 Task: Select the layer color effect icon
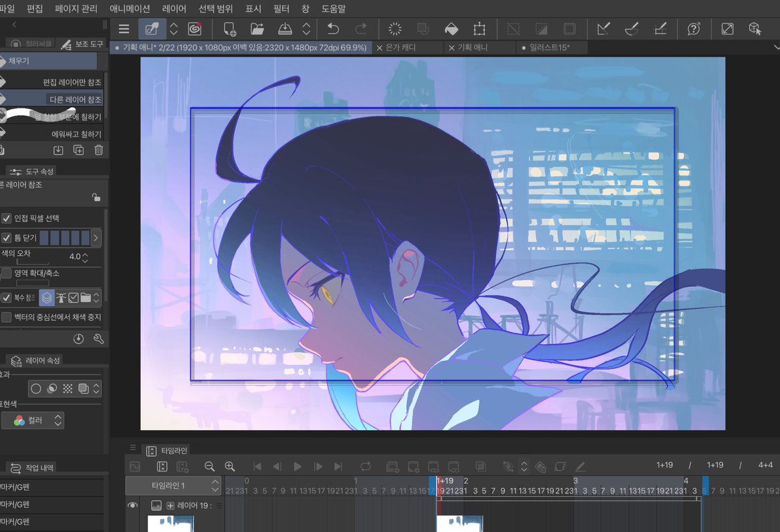point(83,388)
